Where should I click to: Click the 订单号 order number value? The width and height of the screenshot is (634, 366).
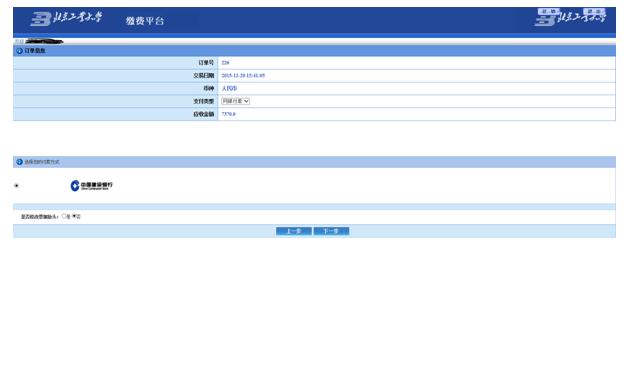coord(225,63)
